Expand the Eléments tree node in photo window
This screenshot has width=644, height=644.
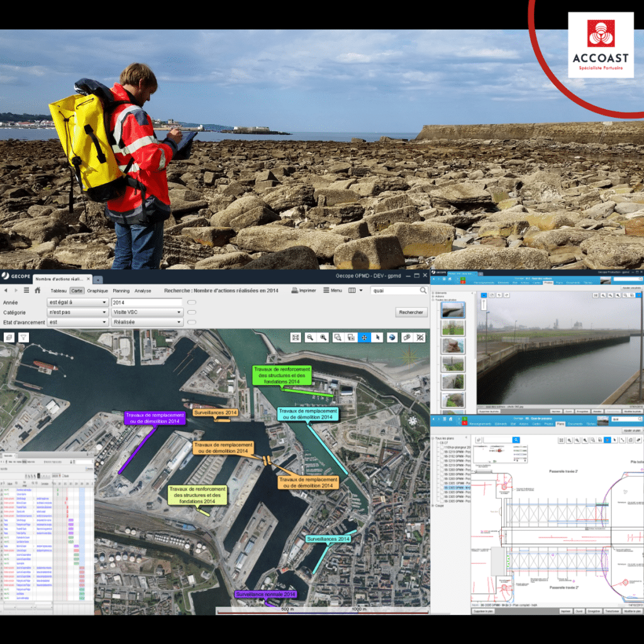point(433,293)
